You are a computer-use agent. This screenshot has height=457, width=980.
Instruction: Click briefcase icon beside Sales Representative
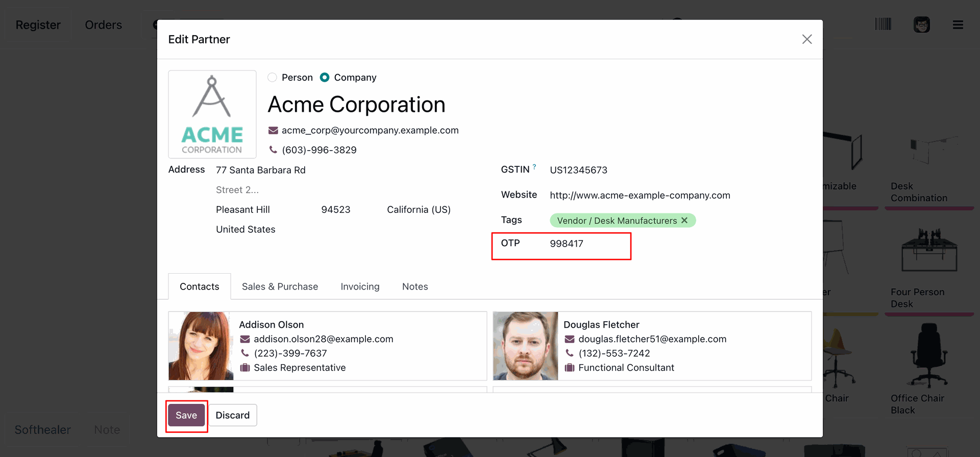pyautogui.click(x=245, y=368)
